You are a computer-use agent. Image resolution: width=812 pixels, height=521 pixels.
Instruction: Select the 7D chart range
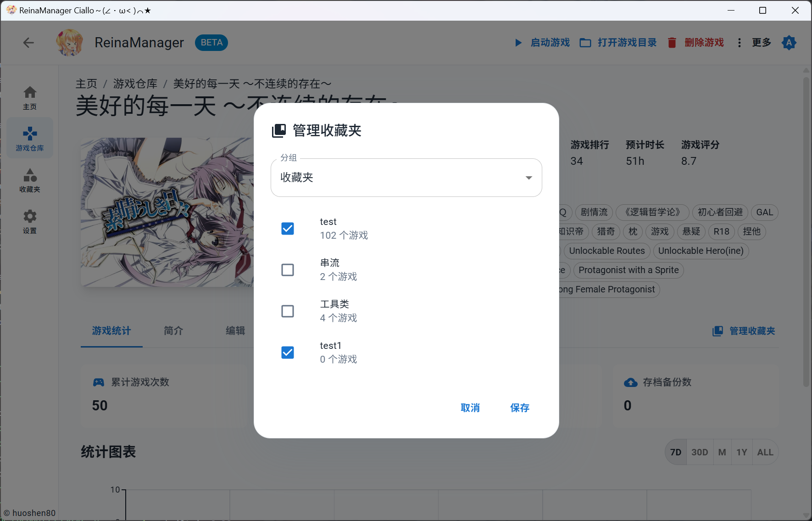[676, 452]
